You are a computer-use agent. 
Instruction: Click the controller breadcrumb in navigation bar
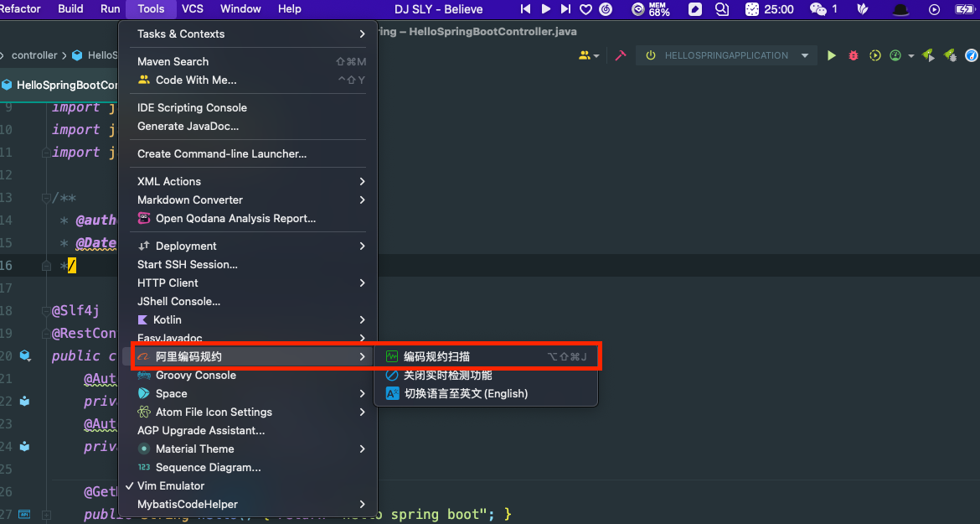pyautogui.click(x=34, y=55)
